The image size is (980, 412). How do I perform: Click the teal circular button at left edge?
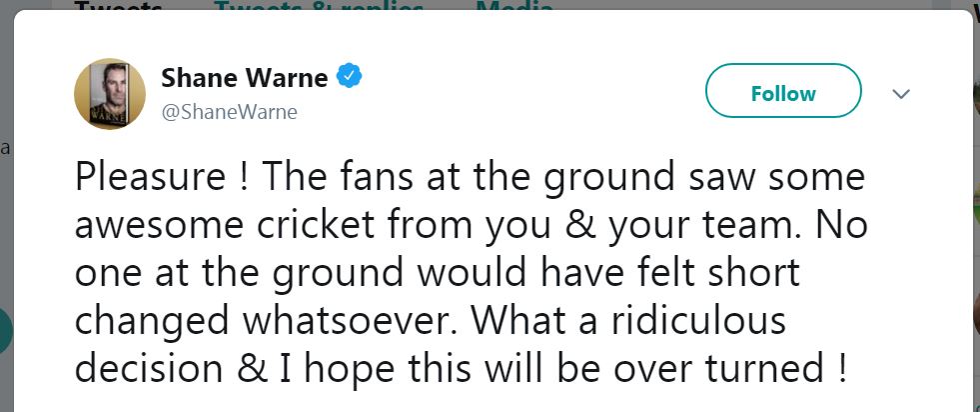click(4, 330)
